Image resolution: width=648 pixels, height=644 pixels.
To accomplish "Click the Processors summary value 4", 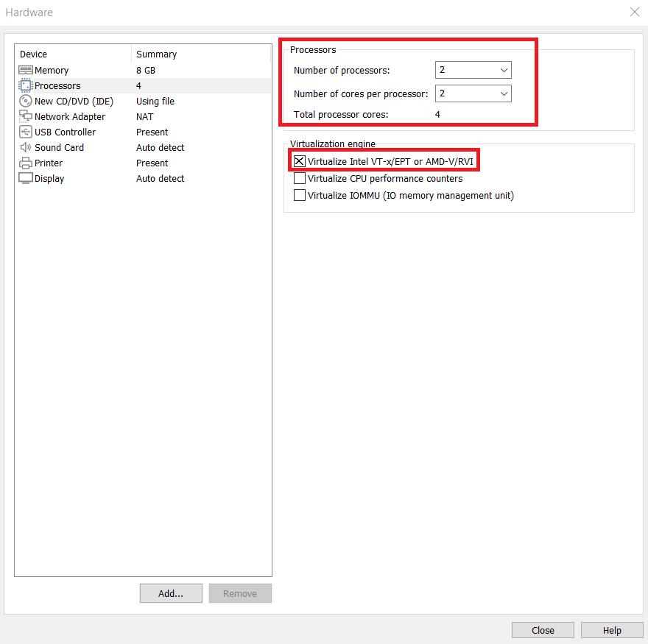I will pos(139,85).
